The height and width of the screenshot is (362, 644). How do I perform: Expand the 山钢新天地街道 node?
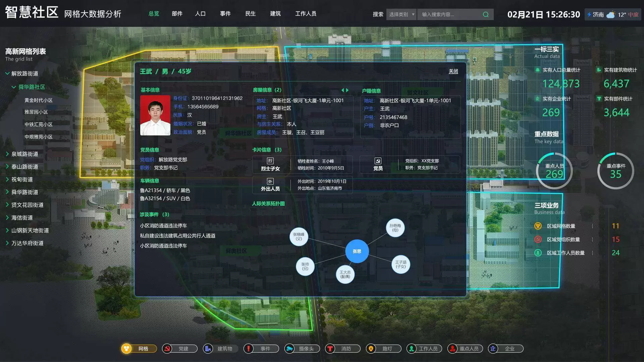point(7,230)
